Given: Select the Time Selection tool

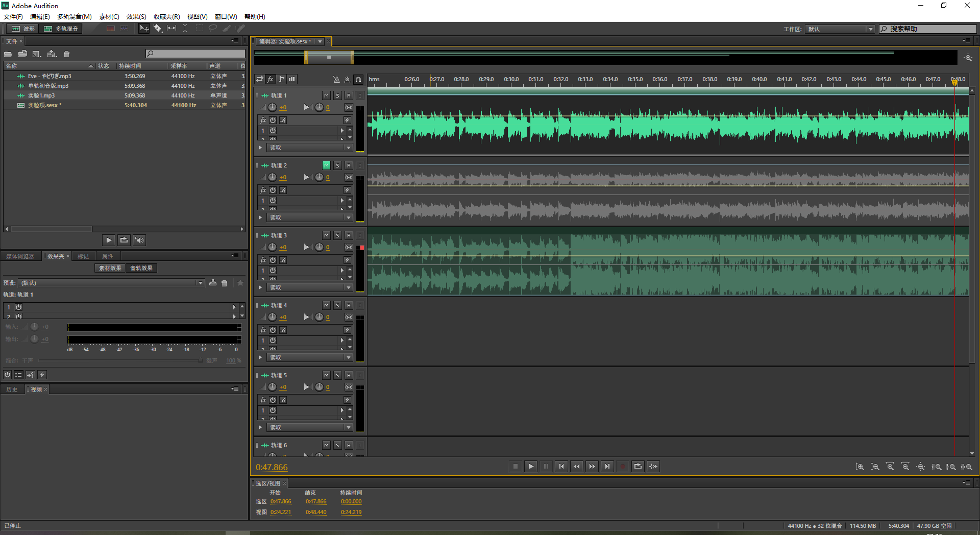Looking at the screenshot, I should pyautogui.click(x=185, y=29).
